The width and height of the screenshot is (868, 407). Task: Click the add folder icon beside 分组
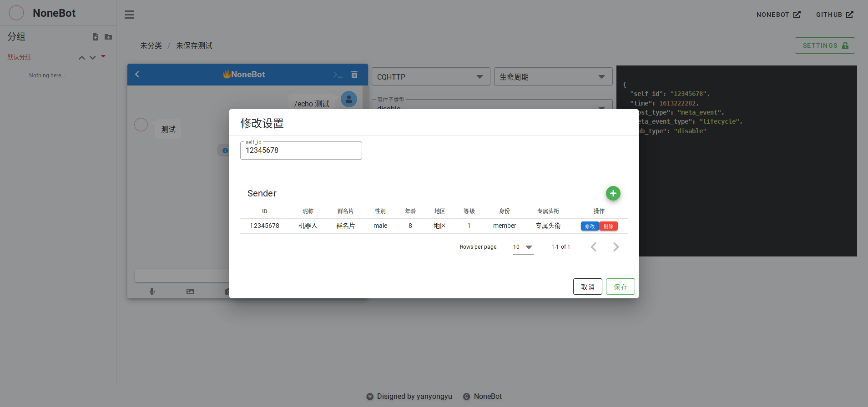108,37
